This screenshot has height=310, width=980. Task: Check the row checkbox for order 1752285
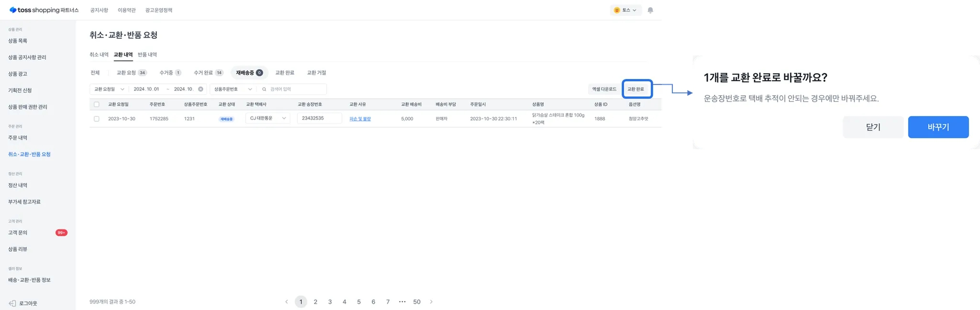97,119
